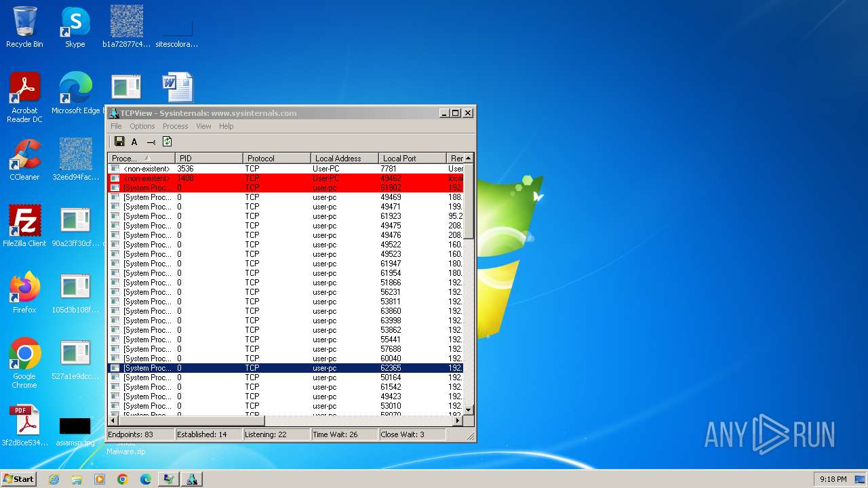Select the row with local port 51866
The width and height of the screenshot is (868, 488).
(x=285, y=283)
